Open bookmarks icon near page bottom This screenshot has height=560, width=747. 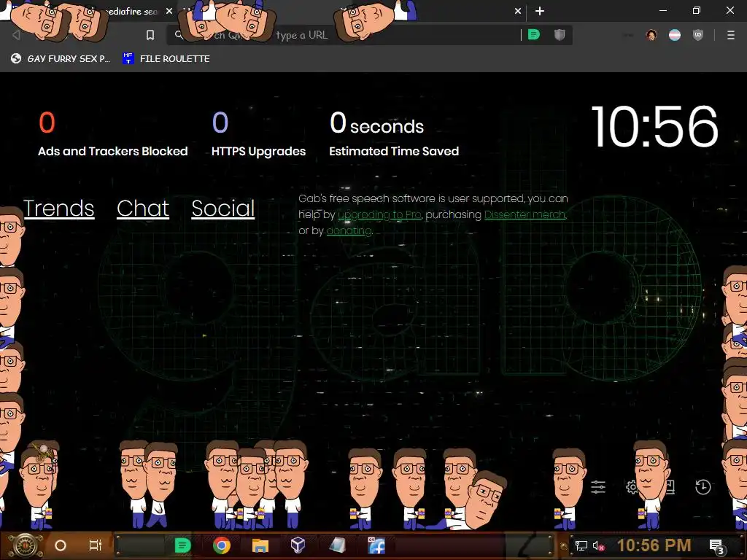click(x=670, y=487)
